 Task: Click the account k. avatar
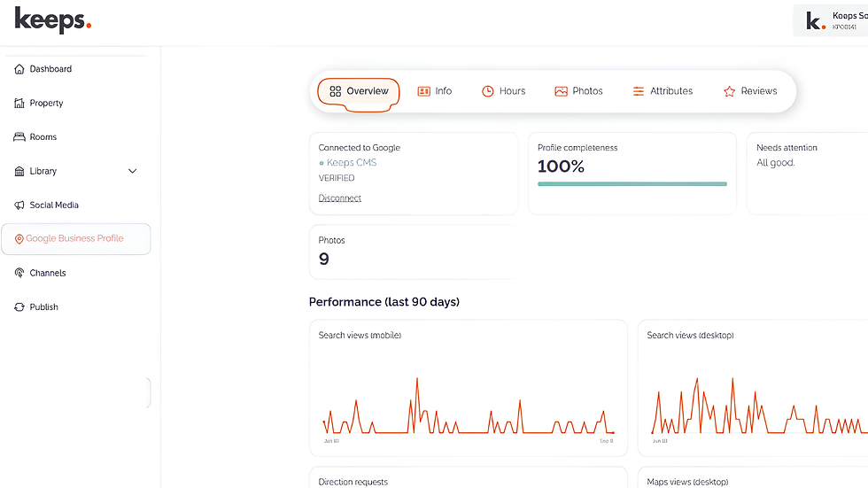tap(816, 20)
